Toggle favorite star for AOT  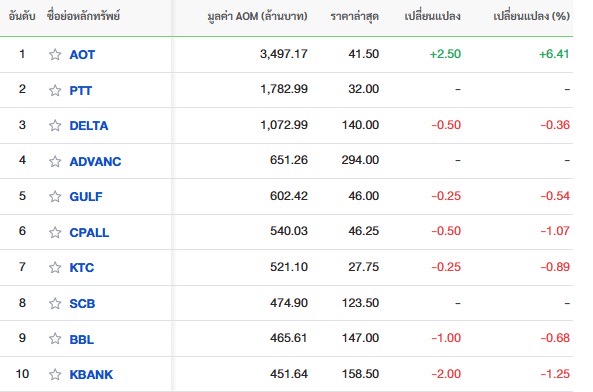tap(55, 54)
